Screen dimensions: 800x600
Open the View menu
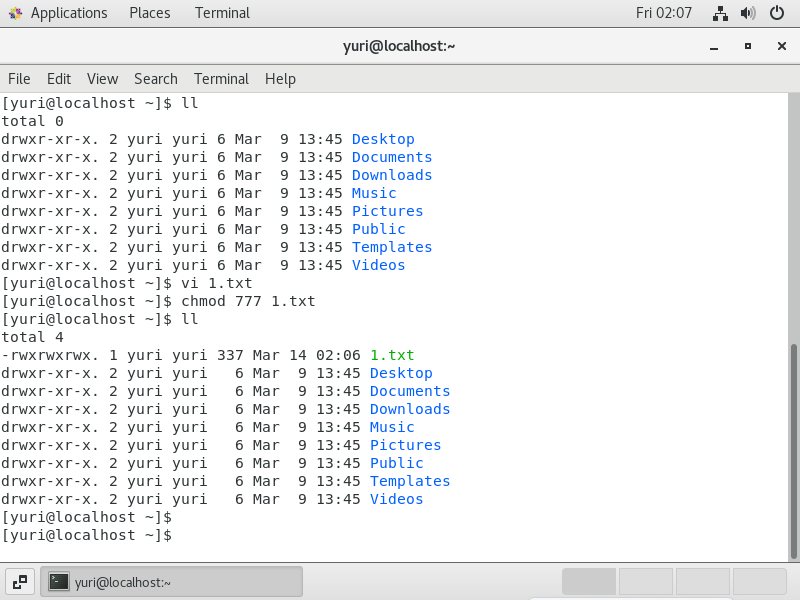coord(102,78)
